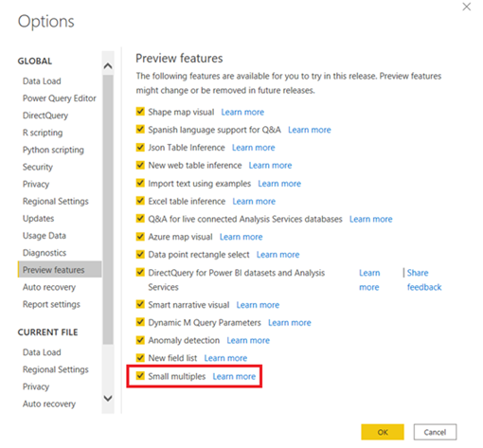Open Report settings
Screen dimensions: 483x448
(51, 304)
